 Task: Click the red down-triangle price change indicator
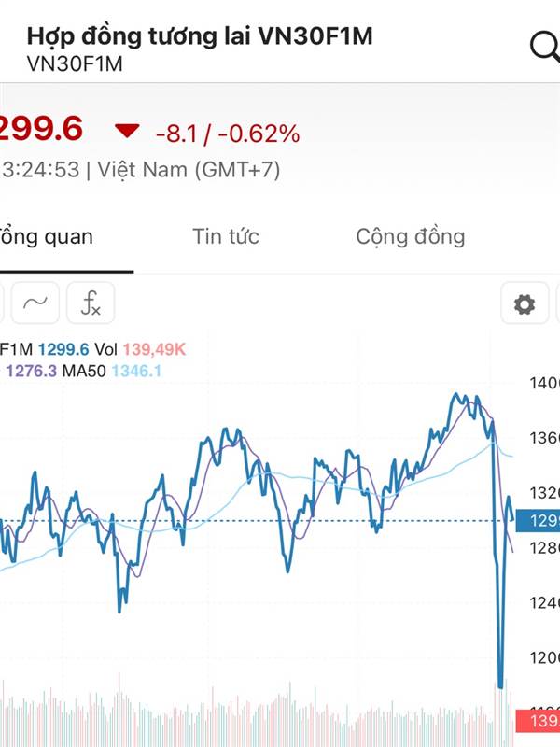[127, 131]
